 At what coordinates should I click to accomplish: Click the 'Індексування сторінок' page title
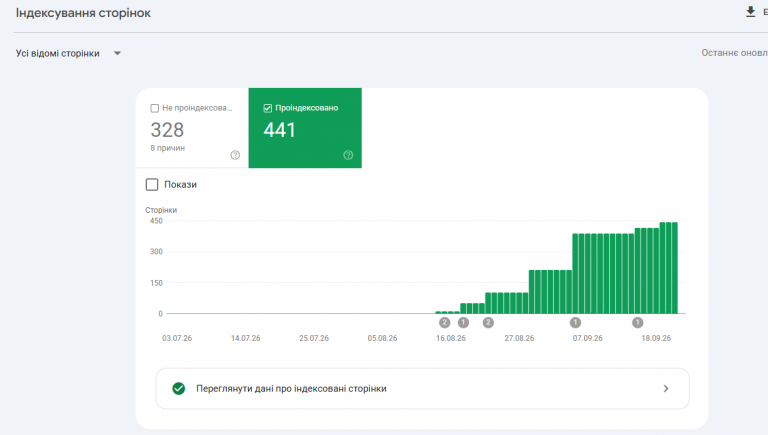pos(83,13)
